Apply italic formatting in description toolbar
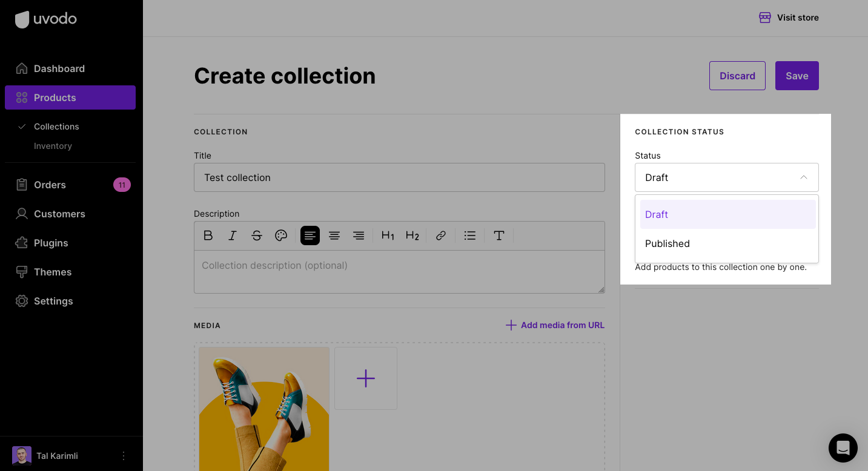Screen dimensions: 868x471 pyautogui.click(x=232, y=236)
